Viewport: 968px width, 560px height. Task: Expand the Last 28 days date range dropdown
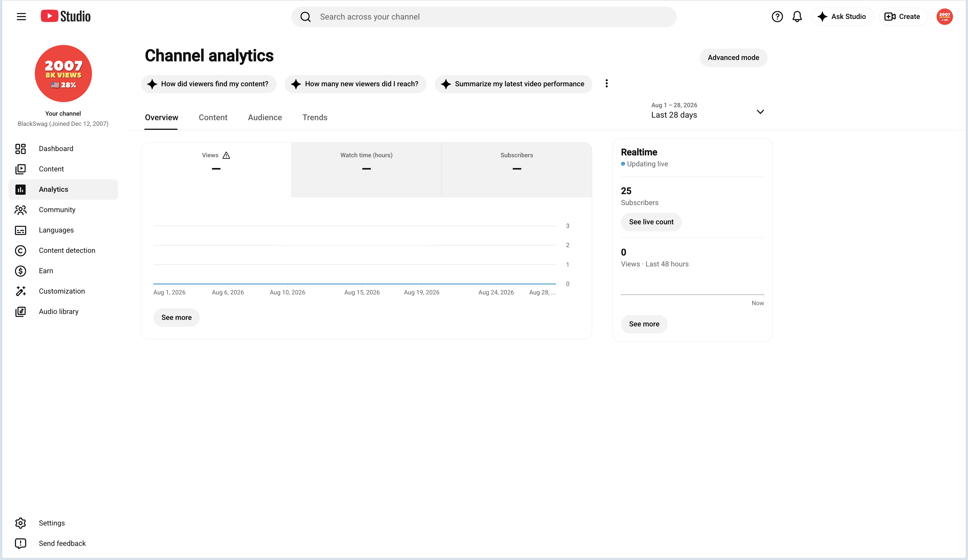tap(708, 111)
